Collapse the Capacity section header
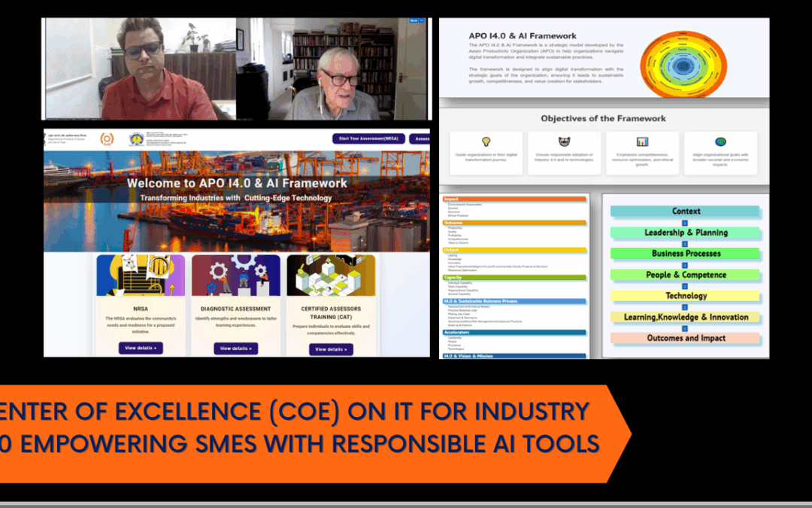The height and width of the screenshot is (508, 812). tap(514, 277)
